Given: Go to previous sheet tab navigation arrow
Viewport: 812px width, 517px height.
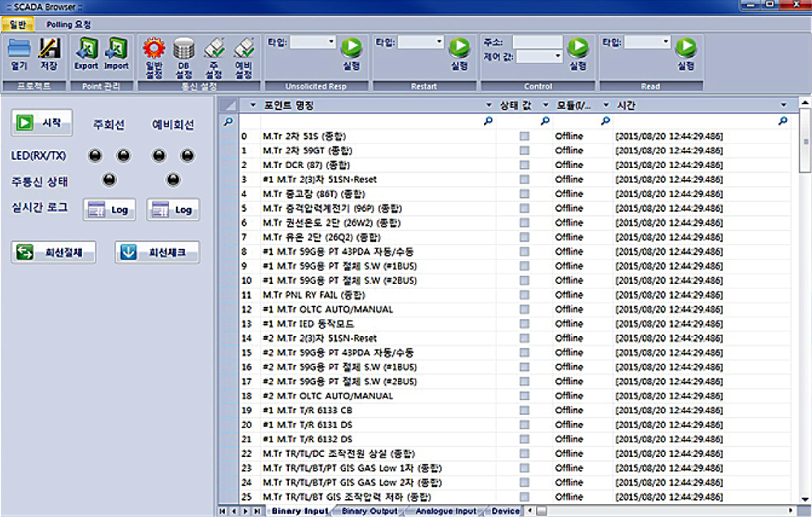Looking at the screenshot, I should point(234,511).
